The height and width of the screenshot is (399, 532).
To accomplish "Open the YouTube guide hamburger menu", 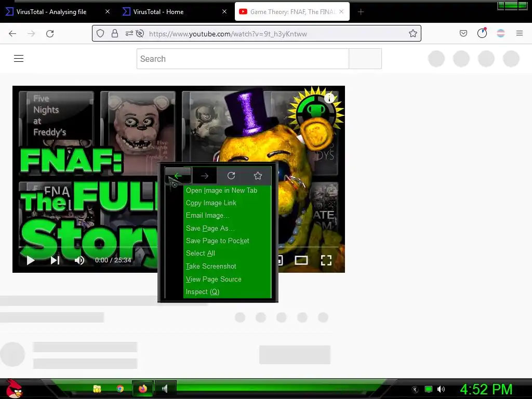I will click(x=19, y=58).
